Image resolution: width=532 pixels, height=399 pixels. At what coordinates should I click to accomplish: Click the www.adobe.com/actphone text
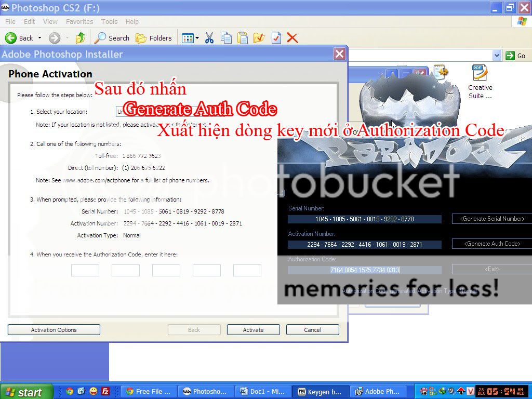[97, 180]
